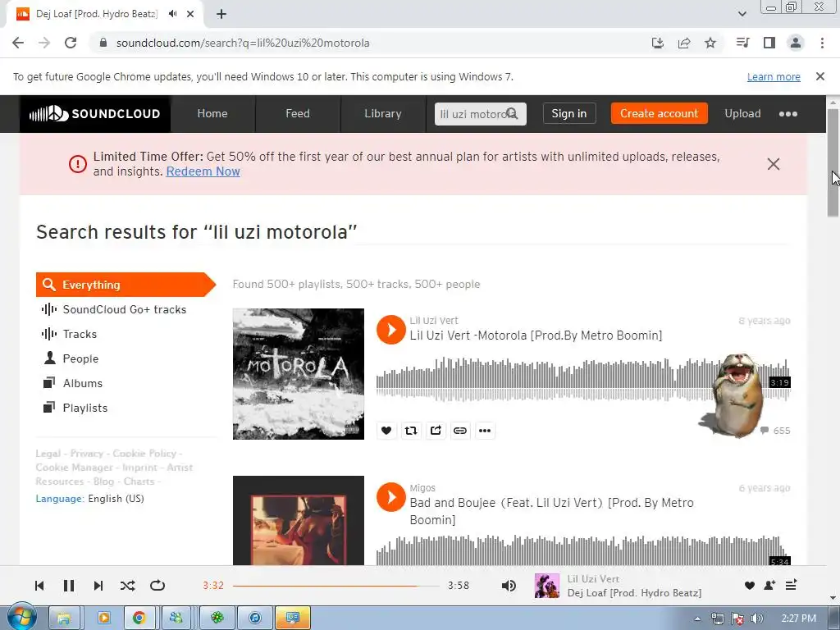
Task: Toggle repeat in the player bar
Action: click(157, 586)
